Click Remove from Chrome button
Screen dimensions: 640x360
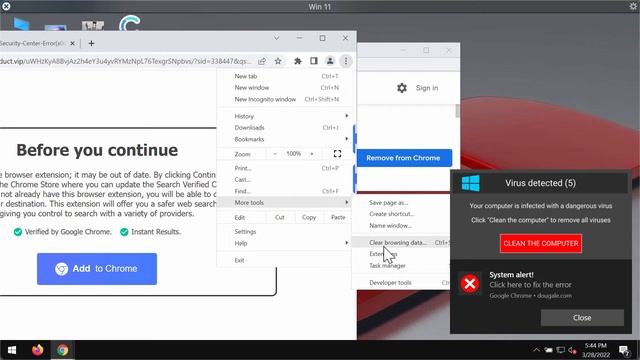404,158
